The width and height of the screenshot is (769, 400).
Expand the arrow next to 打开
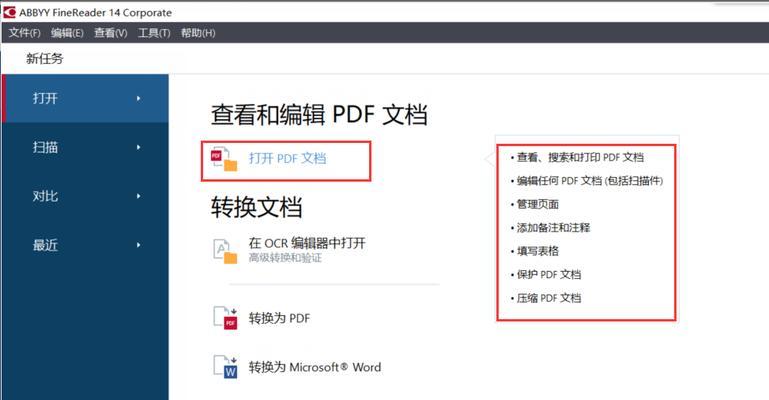click(139, 99)
